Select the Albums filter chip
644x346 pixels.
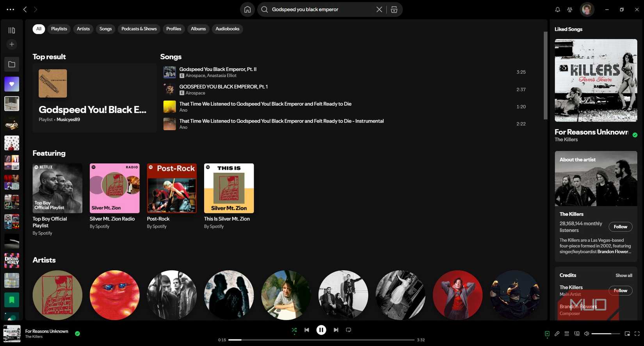198,29
